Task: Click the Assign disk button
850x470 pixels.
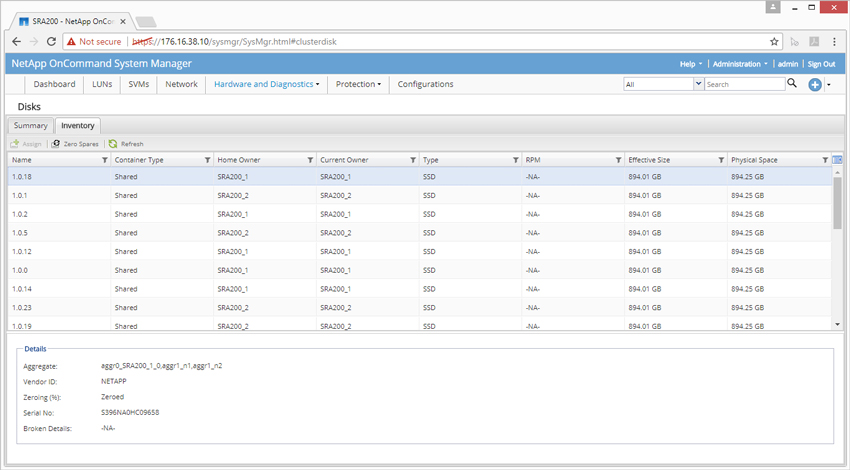Action: point(25,144)
